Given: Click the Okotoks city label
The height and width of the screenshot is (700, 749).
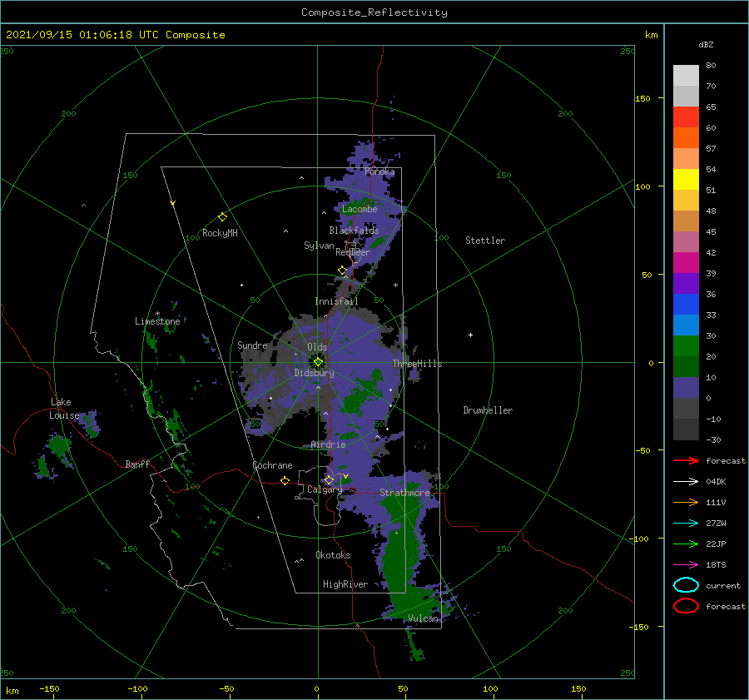Looking at the screenshot, I should click(333, 554).
